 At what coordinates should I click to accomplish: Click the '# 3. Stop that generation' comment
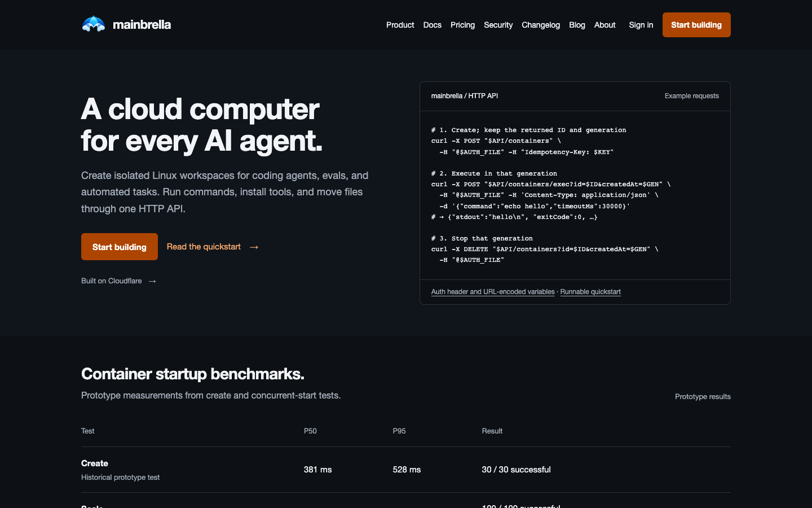pyautogui.click(x=482, y=239)
